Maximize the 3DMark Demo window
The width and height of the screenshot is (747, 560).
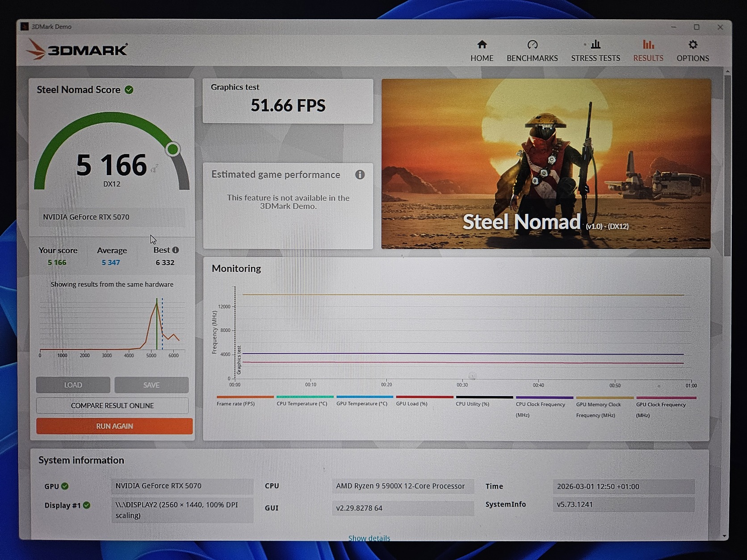point(697,27)
